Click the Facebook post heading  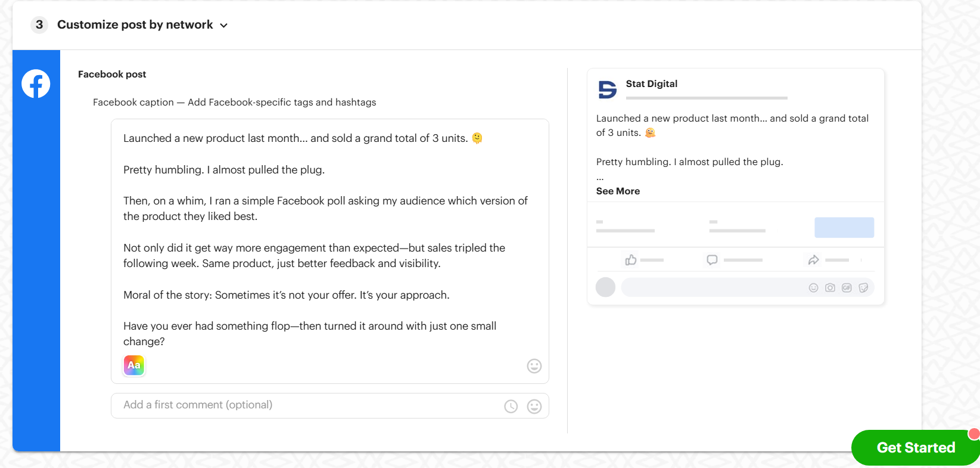112,75
